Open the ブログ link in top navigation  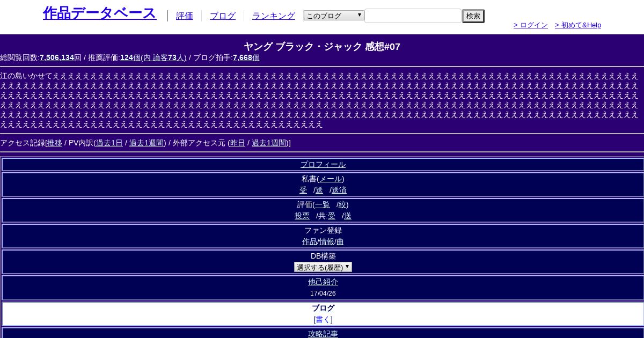pos(223,16)
